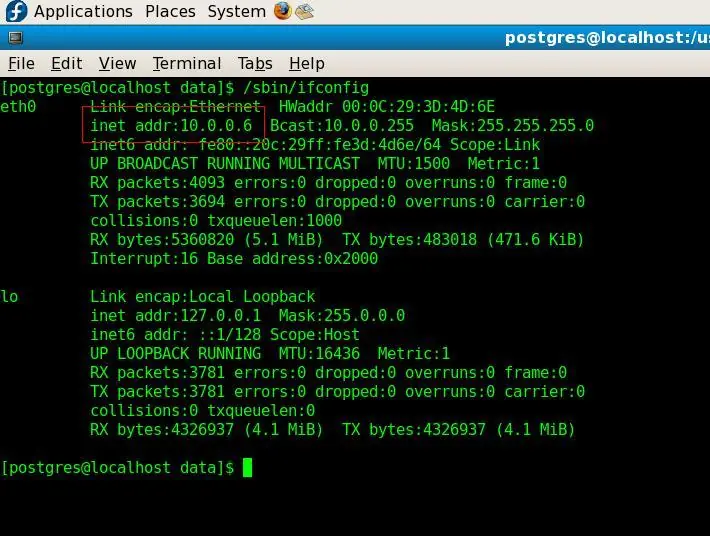Open the terminal View menu
Screen dimensions: 710x536
coord(117,63)
